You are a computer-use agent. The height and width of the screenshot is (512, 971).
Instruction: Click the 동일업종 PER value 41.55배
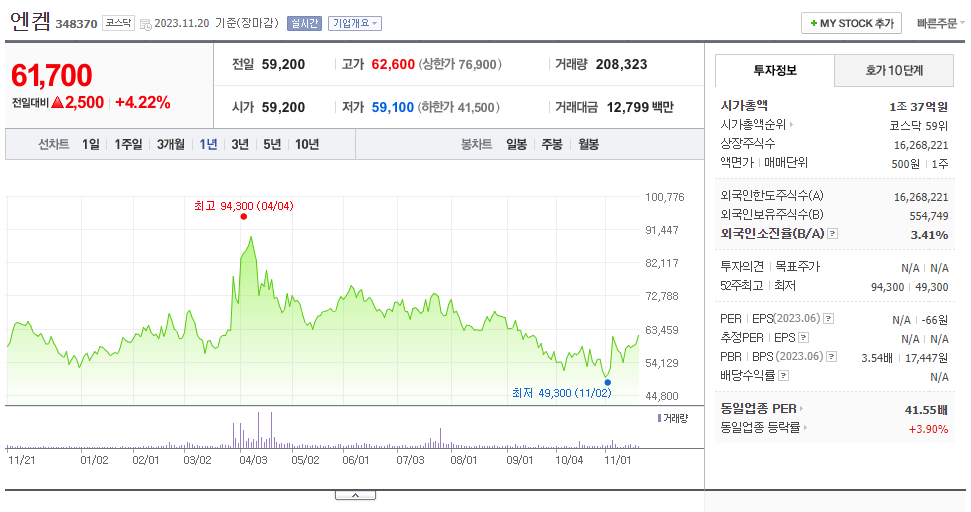click(x=926, y=409)
